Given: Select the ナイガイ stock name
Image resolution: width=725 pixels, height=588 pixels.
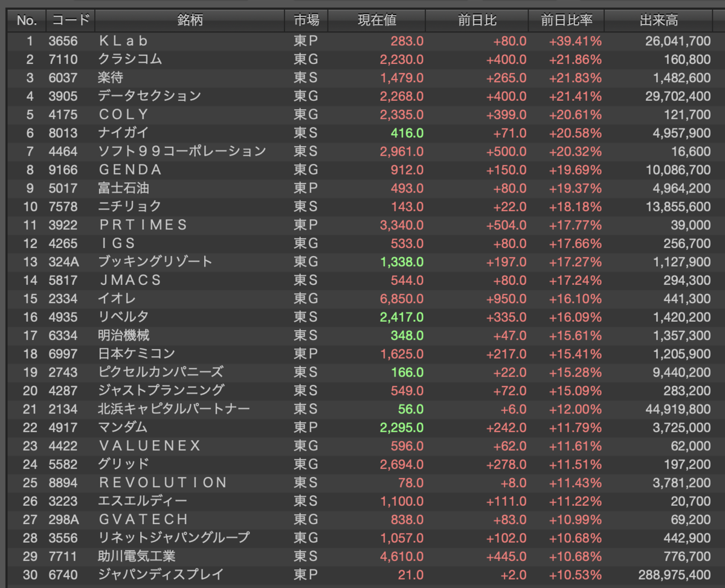Looking at the screenshot, I should (123, 133).
